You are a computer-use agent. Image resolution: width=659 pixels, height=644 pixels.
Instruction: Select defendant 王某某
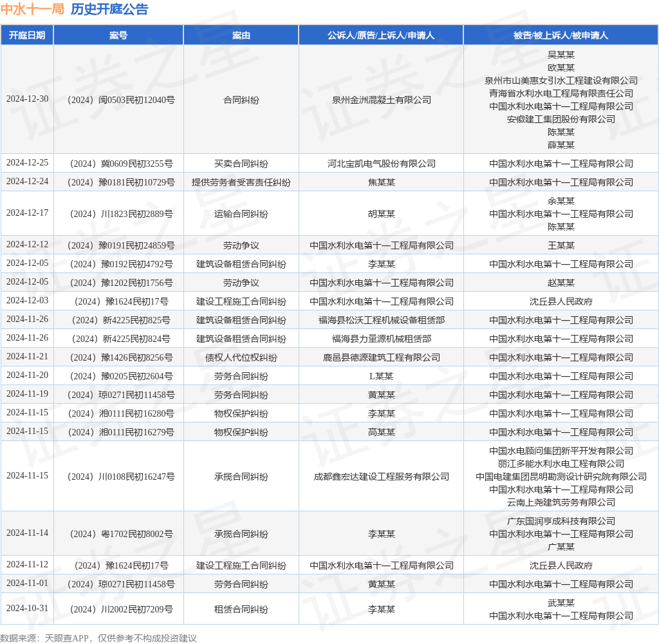pos(561,245)
